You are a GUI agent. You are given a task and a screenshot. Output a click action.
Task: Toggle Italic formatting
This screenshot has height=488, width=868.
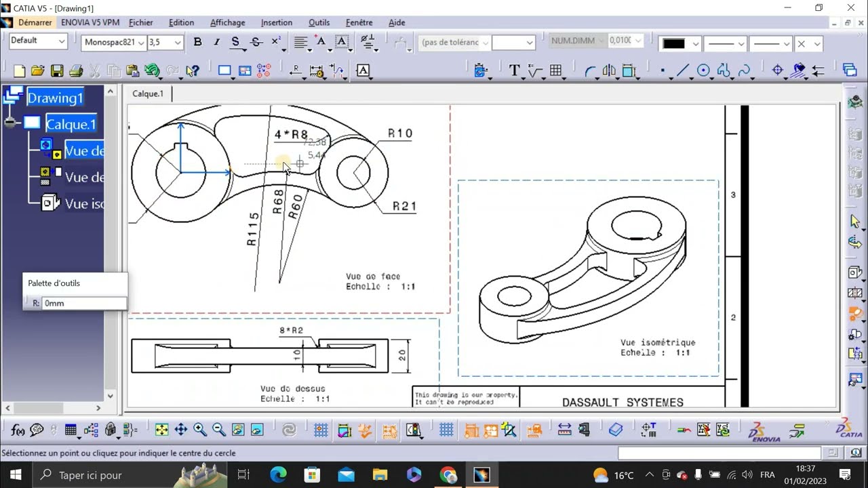(x=216, y=42)
